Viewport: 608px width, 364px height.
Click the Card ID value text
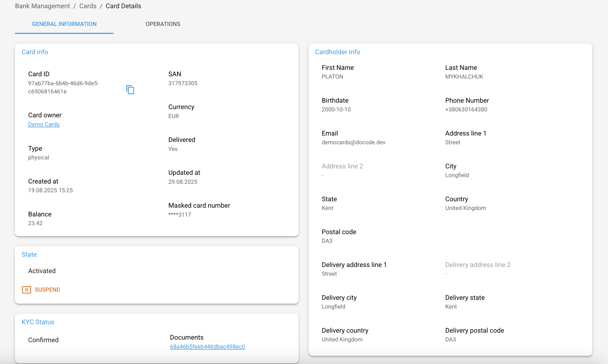coord(63,87)
